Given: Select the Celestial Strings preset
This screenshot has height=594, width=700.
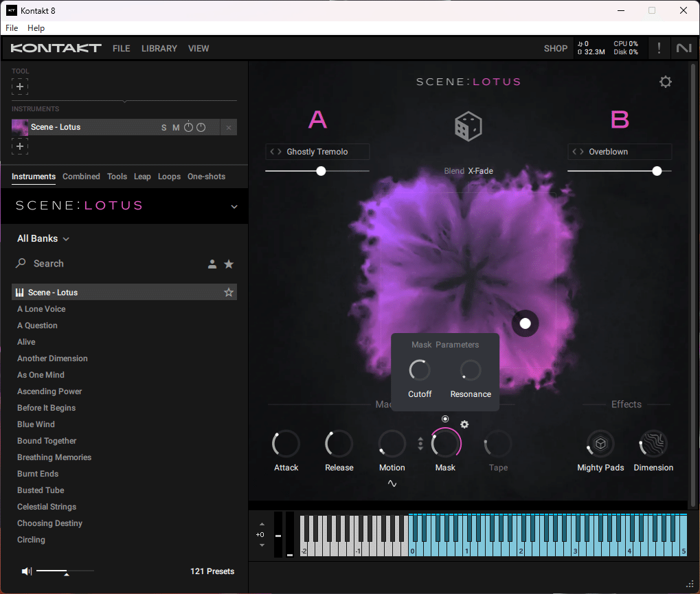Looking at the screenshot, I should (x=47, y=506).
